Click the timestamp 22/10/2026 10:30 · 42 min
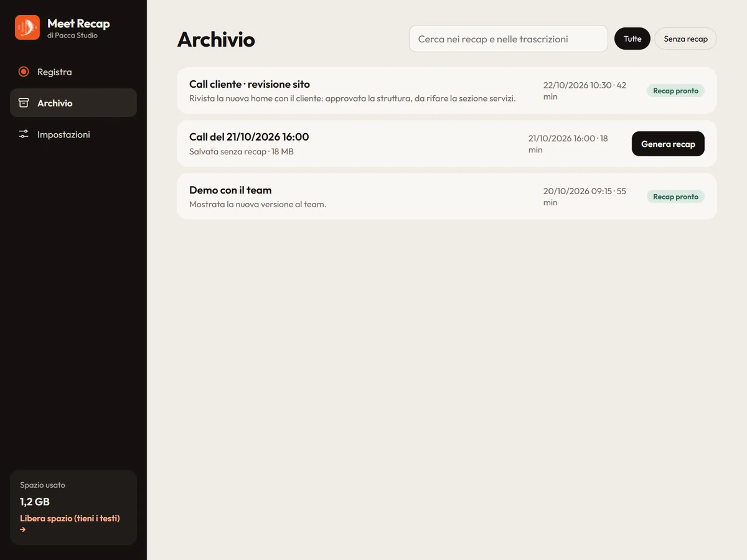 coord(585,91)
